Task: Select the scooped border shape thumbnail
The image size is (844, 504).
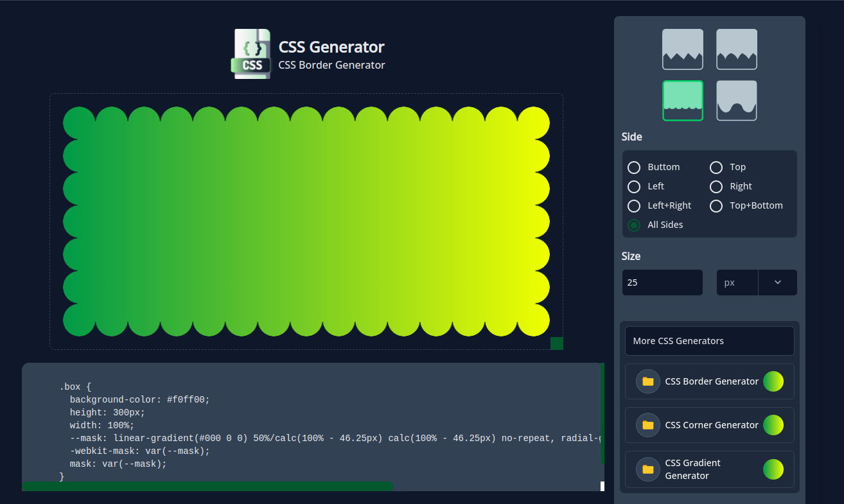Action: click(x=737, y=49)
